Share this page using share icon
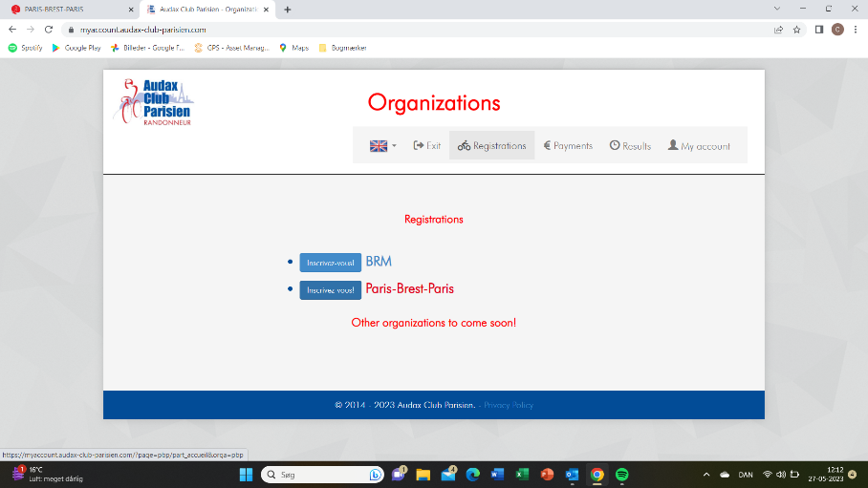The width and height of the screenshot is (868, 488). [778, 30]
